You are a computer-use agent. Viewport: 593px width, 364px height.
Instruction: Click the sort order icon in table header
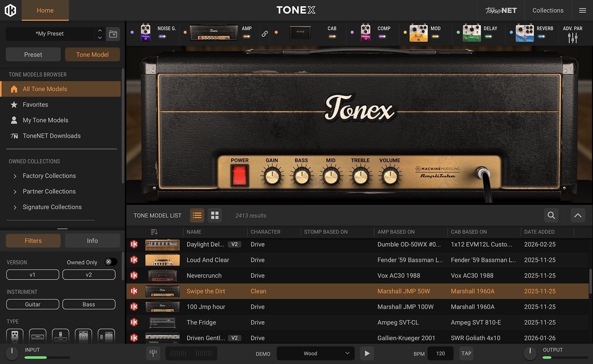154,232
